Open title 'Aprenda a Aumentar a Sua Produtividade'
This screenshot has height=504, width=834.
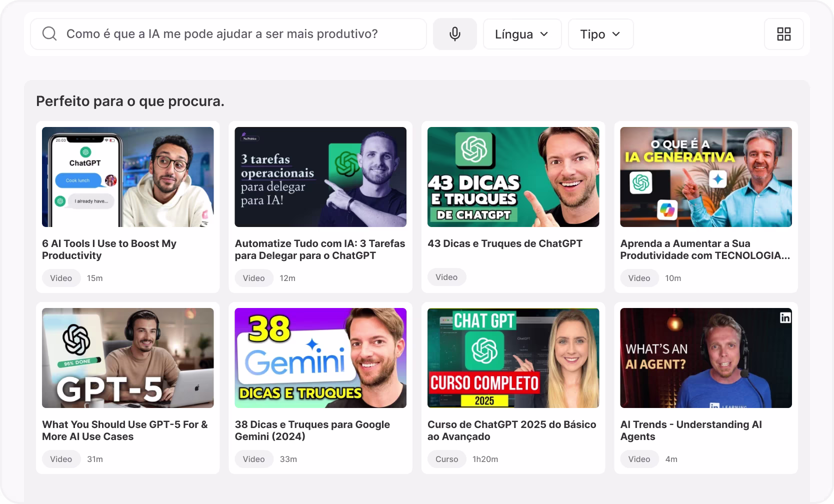click(x=705, y=249)
